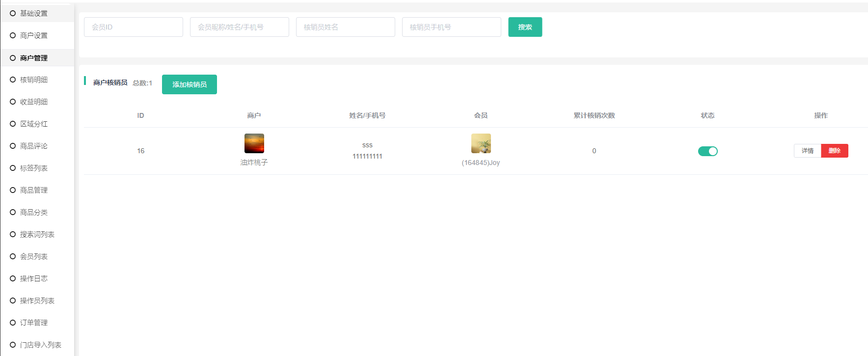868x356 pixels.
Task: Click the circle icon beside 收益明细
Action: [13, 102]
